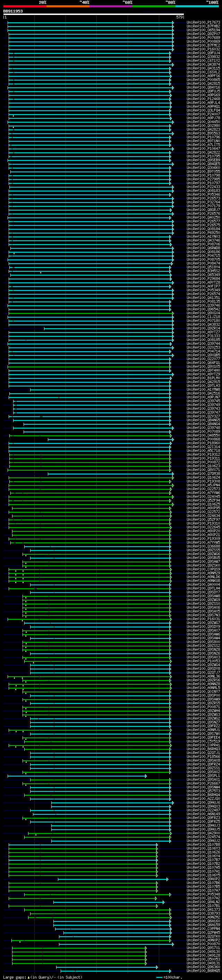Select the UniRef100_A1YMW8 label

pyautogui.click(x=203, y=390)
